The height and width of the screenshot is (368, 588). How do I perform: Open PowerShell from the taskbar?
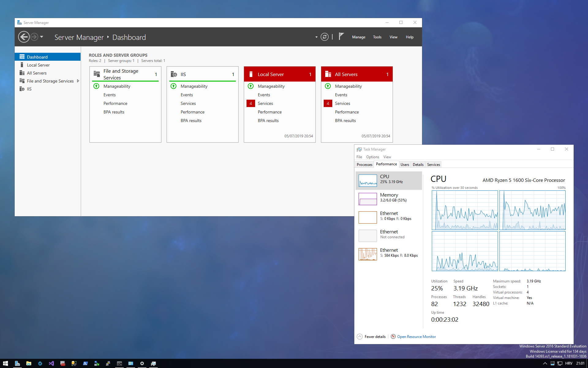coord(85,363)
